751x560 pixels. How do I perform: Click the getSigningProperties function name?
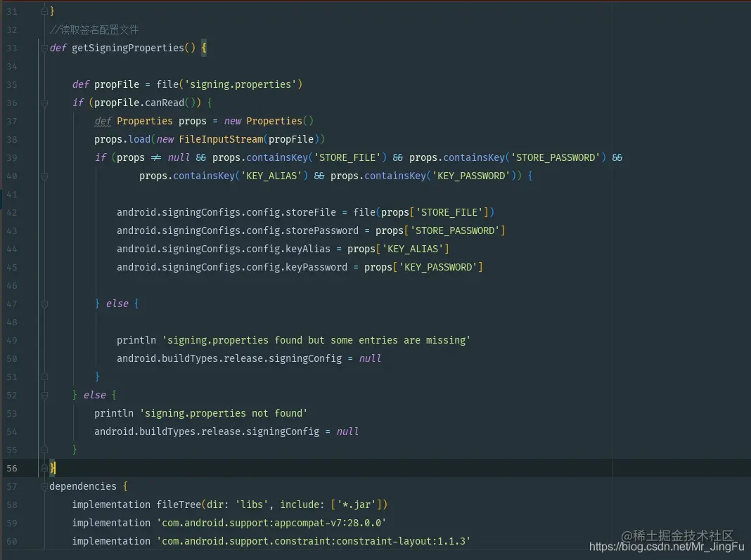tap(128, 48)
